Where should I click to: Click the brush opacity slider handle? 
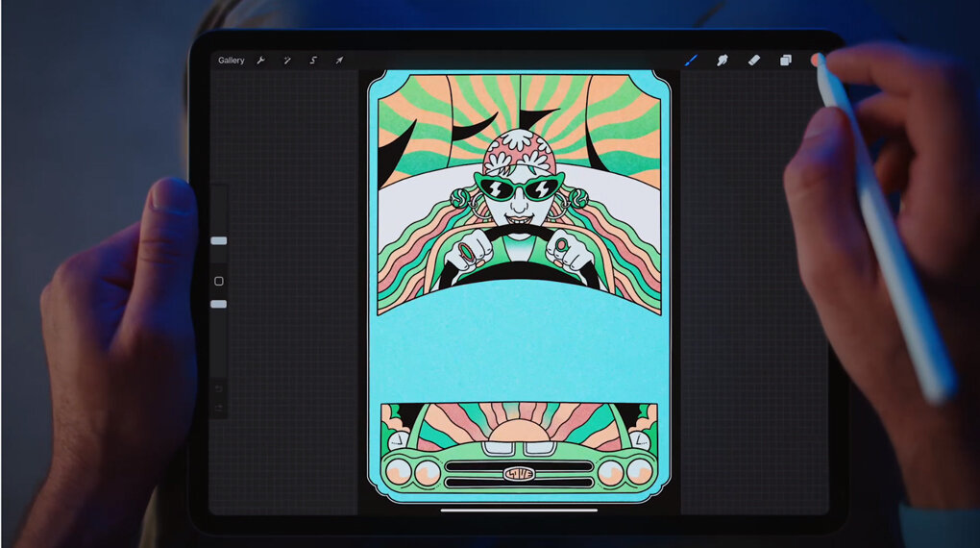point(219,304)
